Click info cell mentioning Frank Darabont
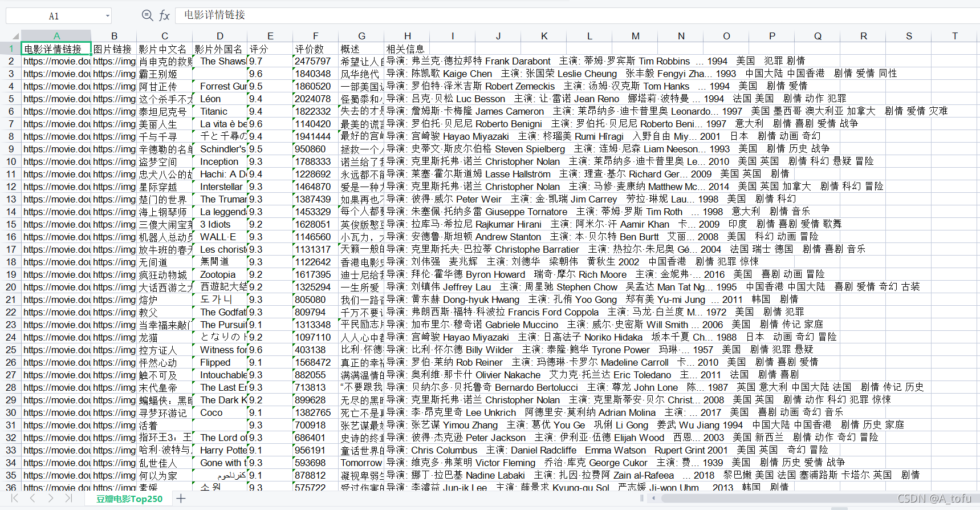This screenshot has height=510, width=980. (596, 61)
